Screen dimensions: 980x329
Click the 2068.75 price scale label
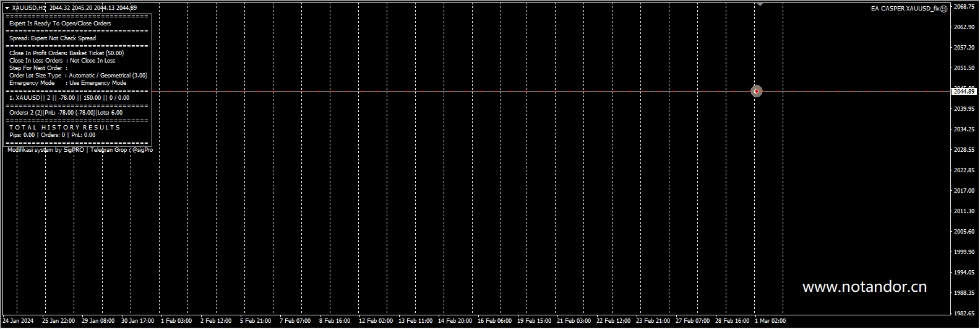[x=964, y=7]
